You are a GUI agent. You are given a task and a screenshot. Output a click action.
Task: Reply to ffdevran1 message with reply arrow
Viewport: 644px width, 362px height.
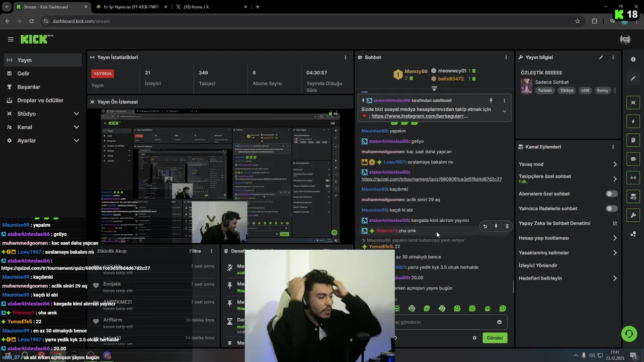[485, 226]
